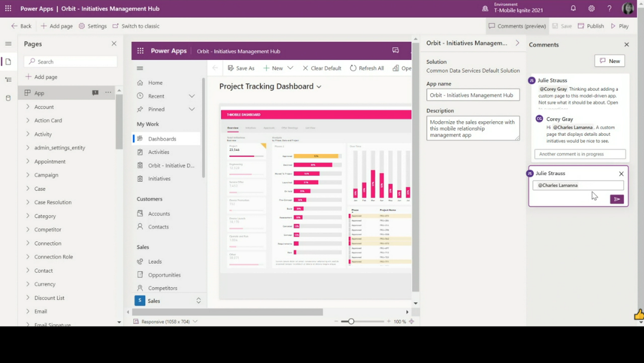Click the App name text field
This screenshot has width=644, height=363.
(473, 95)
